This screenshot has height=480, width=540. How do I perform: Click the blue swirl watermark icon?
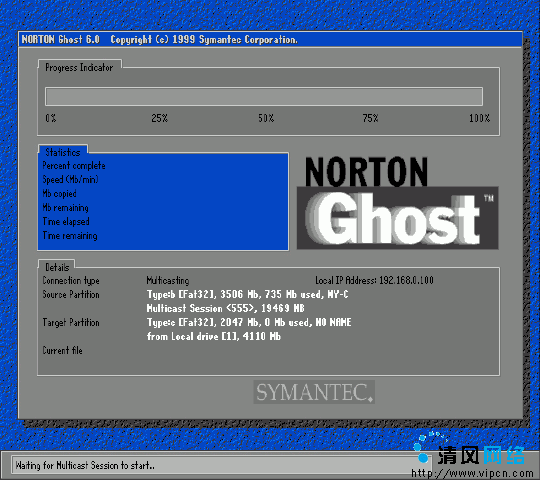tap(427, 447)
